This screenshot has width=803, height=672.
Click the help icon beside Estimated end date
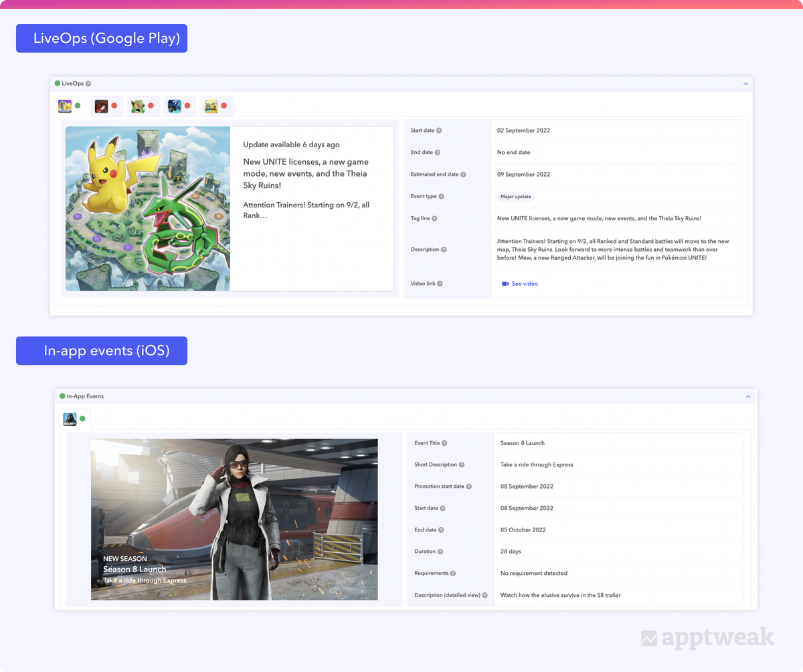click(x=463, y=175)
